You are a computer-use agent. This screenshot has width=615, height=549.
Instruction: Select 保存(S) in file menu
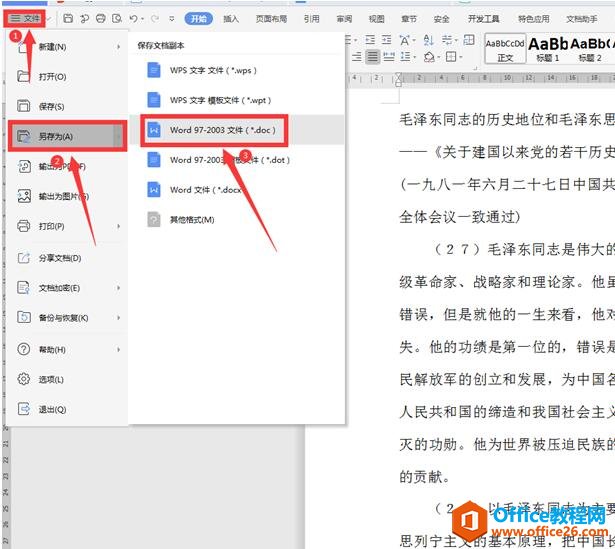pyautogui.click(x=67, y=106)
